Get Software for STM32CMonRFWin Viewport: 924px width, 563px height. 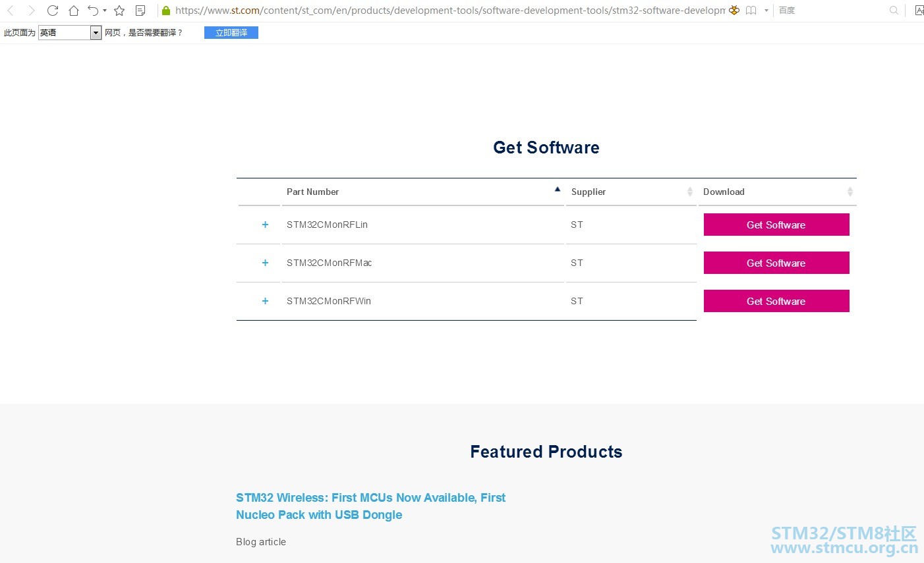click(x=776, y=301)
